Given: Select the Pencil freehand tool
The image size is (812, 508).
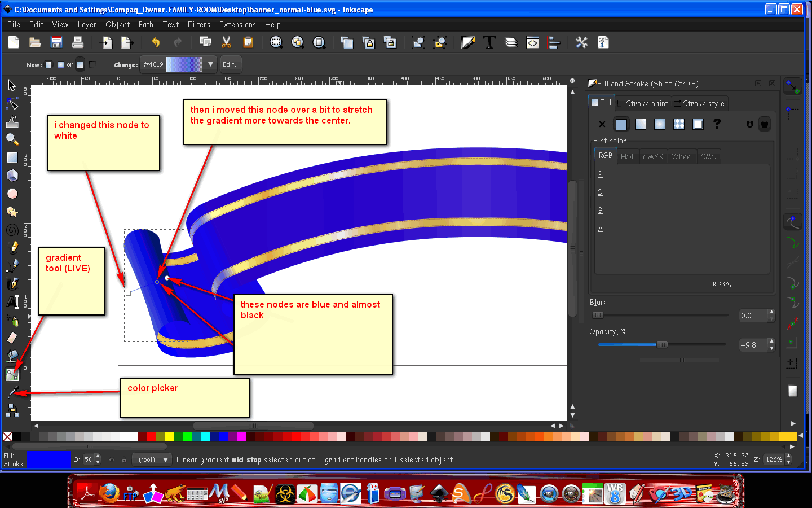Looking at the screenshot, I should [x=12, y=248].
